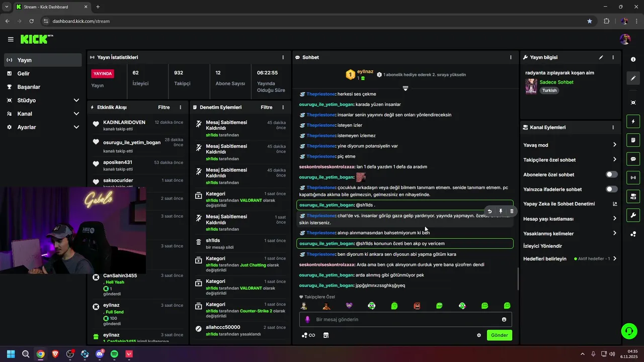
Task: Select Yayın in the left sidebar
Action: point(43,60)
